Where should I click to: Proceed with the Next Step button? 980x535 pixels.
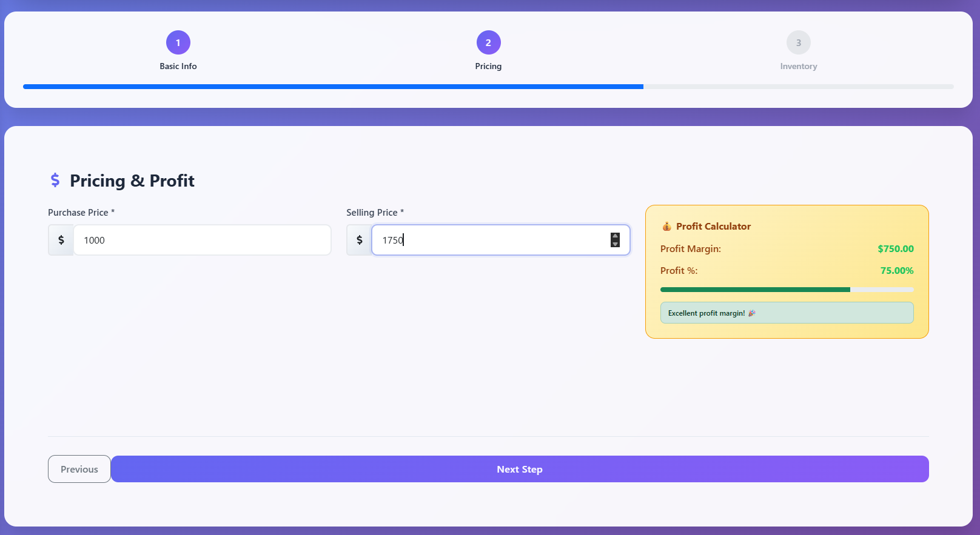[x=520, y=469]
